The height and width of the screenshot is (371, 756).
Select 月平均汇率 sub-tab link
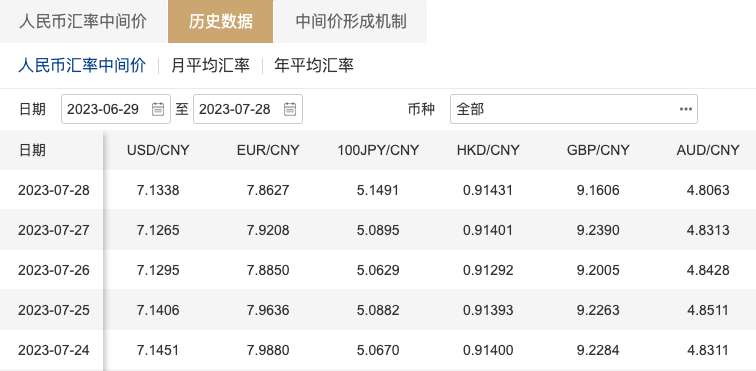point(210,65)
